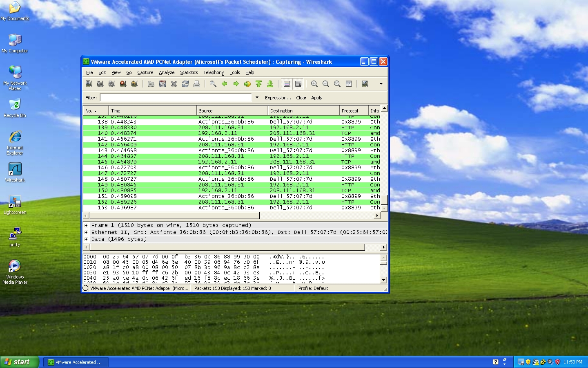Screen dimensions: 588x368
Task: Stop the running live capture
Action: (123, 84)
